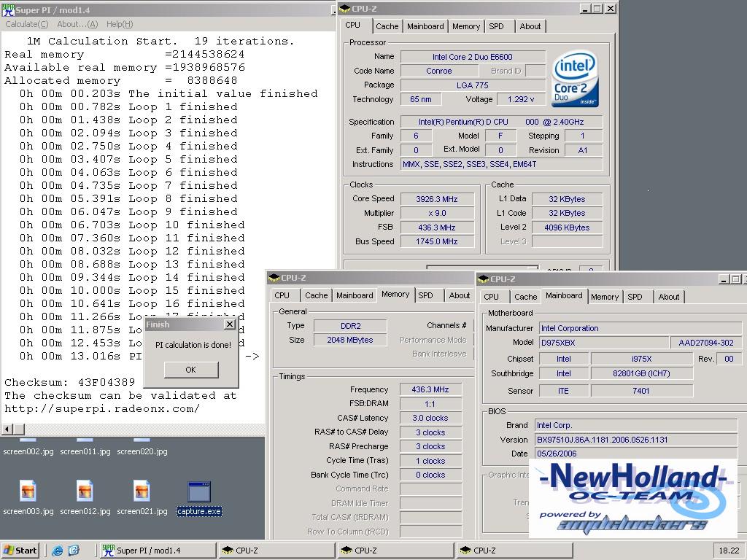Open the Help(H) menu in Super PI
The height and width of the screenshot is (560, 747).
pyautogui.click(x=120, y=24)
